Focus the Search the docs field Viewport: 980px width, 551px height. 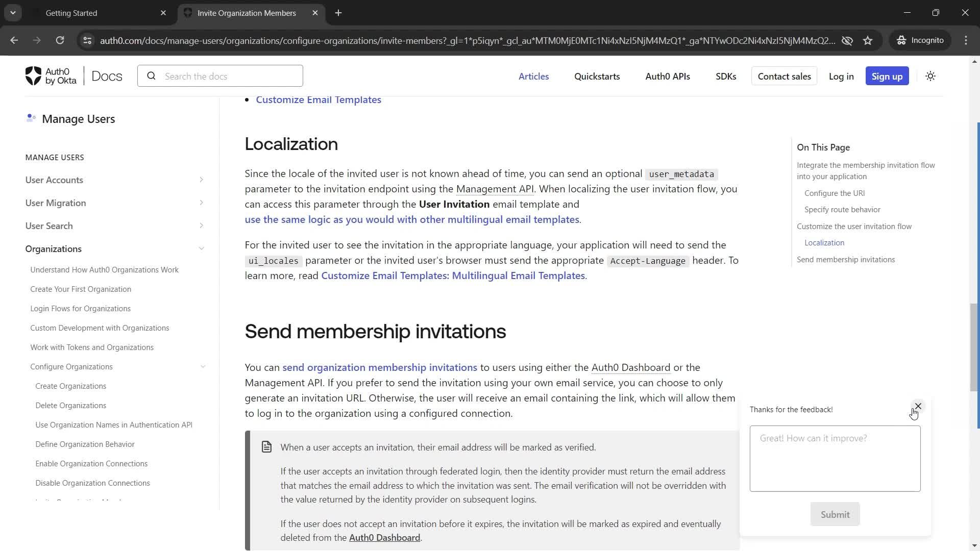pos(220,76)
